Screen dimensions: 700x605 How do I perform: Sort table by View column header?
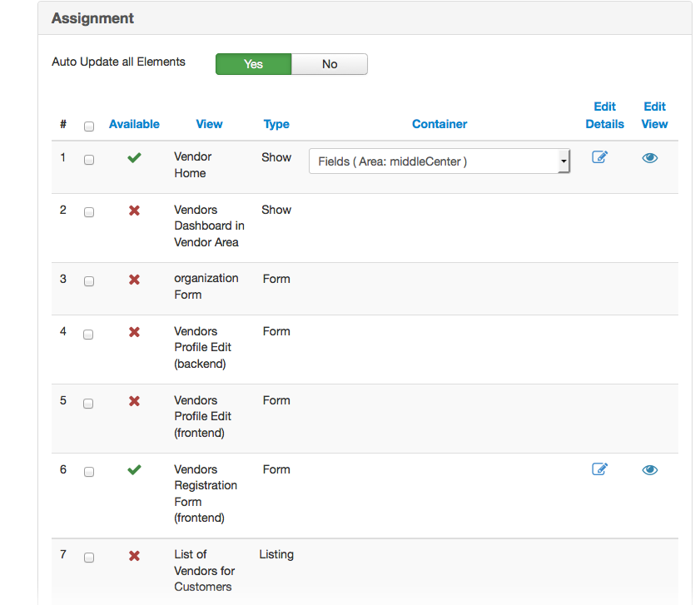(209, 124)
